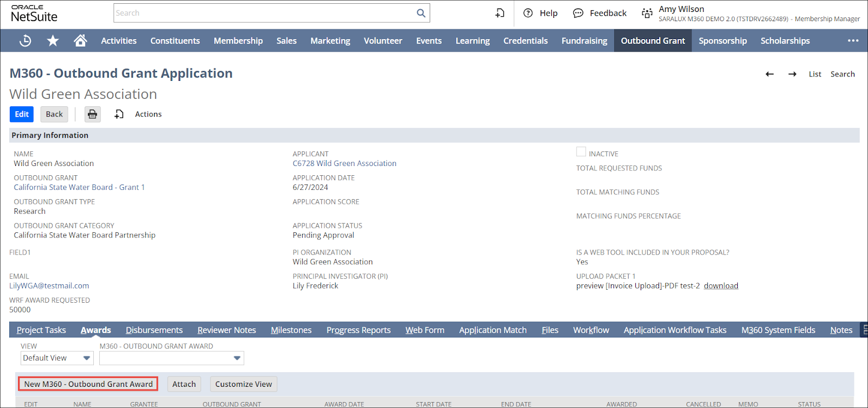Download the Upload Packet 1 file
Image resolution: width=868 pixels, height=408 pixels.
click(x=721, y=286)
